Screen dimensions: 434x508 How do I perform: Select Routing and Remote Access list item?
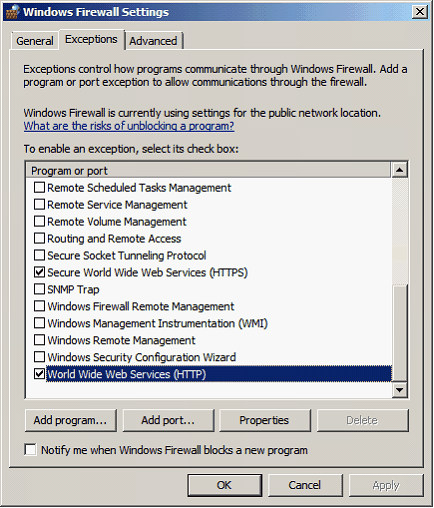coord(114,239)
